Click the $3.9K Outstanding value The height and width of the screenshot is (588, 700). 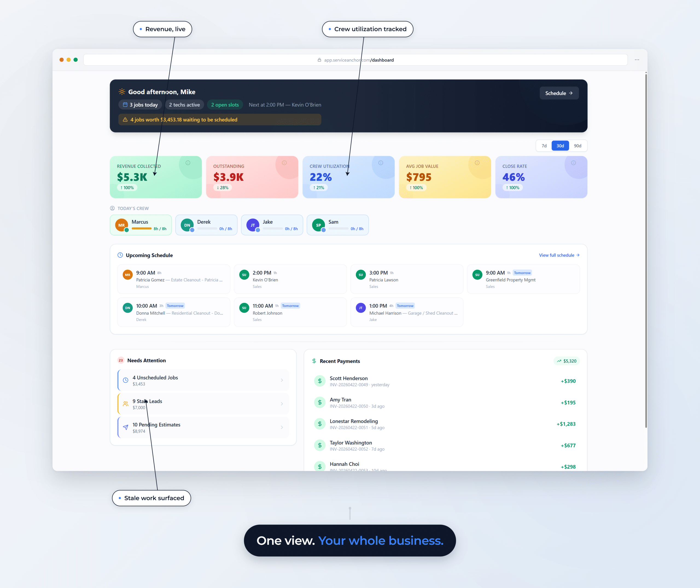coord(228,177)
